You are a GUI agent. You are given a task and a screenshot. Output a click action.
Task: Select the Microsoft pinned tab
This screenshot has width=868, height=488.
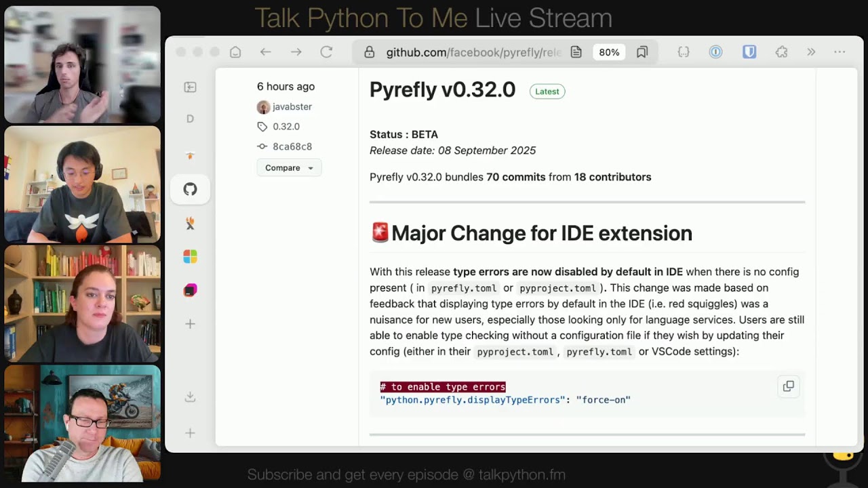click(190, 256)
